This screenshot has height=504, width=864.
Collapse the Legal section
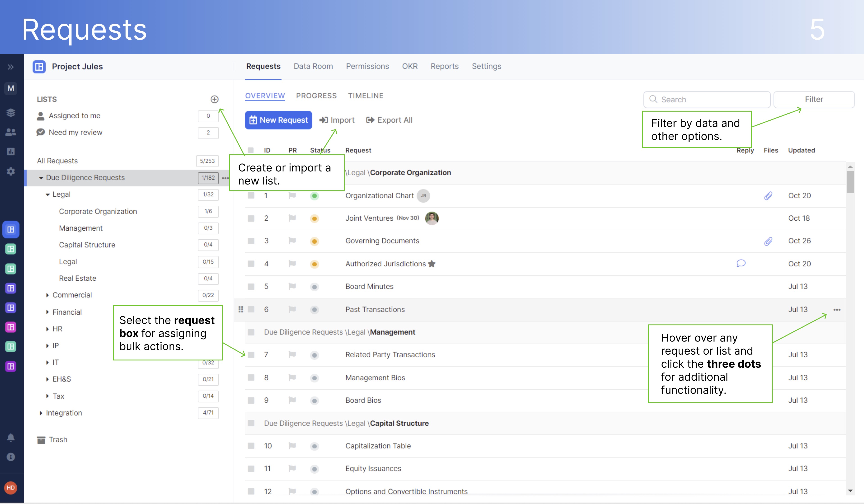(x=48, y=194)
